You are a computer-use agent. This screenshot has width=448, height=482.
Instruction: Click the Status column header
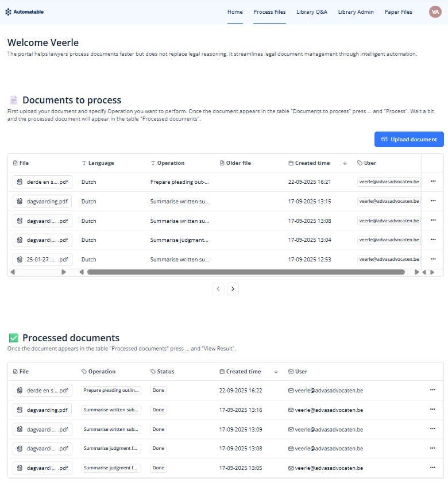(162, 371)
